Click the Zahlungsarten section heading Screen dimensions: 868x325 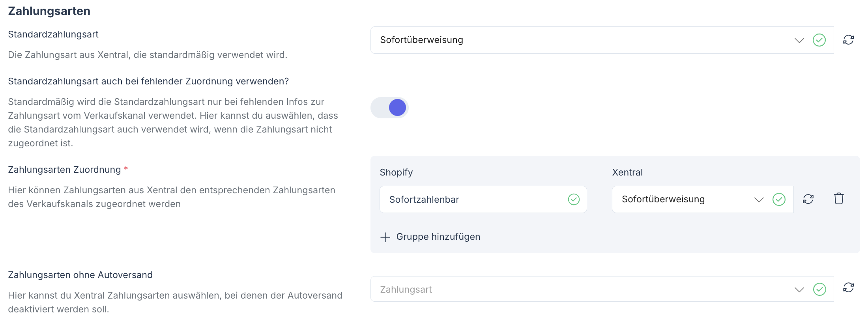coord(50,11)
